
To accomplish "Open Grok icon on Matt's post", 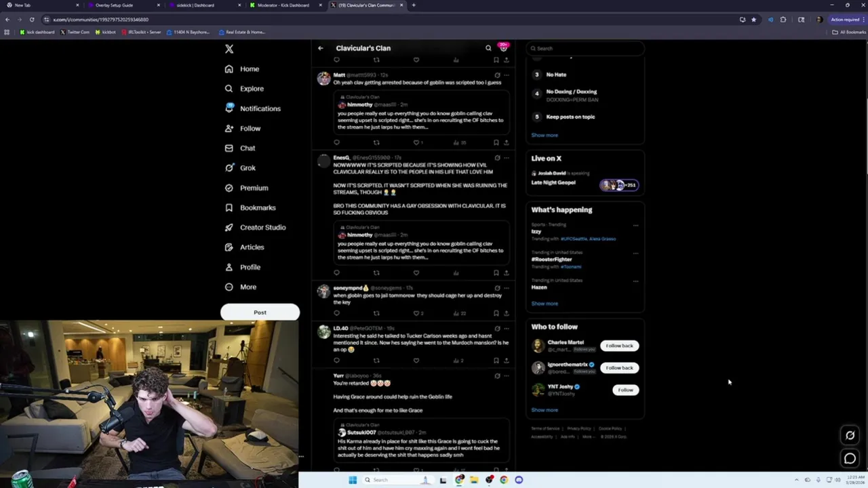I will point(497,75).
